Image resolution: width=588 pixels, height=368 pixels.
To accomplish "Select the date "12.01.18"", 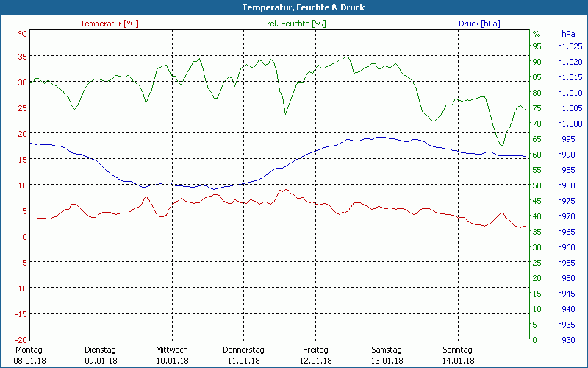I will pos(316,361).
